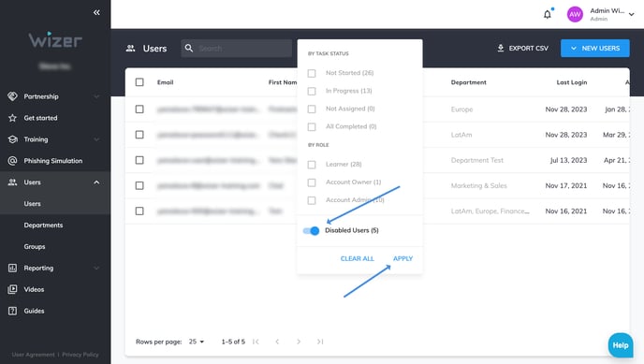
Task: Click the Training graduation cap icon
Action: tap(13, 139)
